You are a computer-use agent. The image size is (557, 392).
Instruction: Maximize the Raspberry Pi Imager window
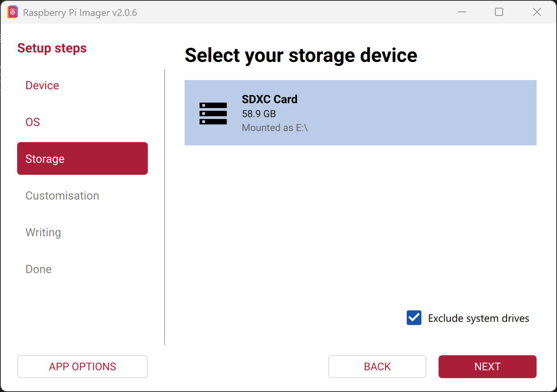(499, 12)
